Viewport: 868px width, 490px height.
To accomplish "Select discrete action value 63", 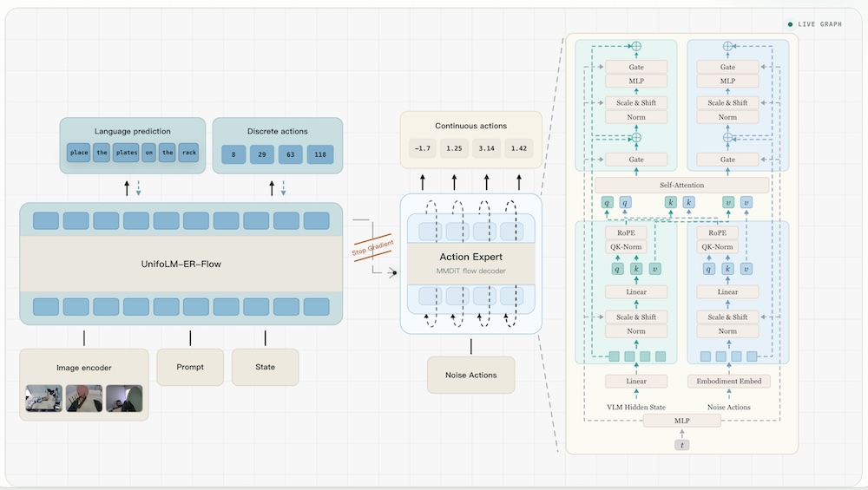I will [x=290, y=154].
